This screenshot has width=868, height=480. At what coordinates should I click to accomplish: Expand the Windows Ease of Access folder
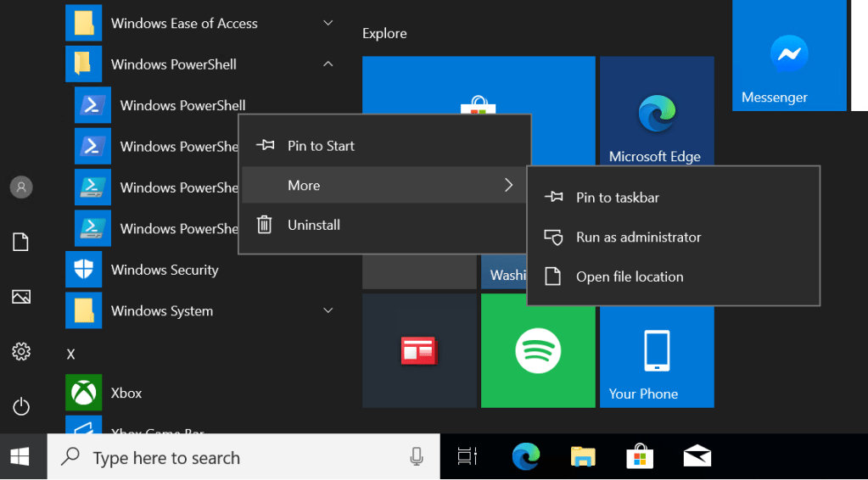(x=328, y=23)
